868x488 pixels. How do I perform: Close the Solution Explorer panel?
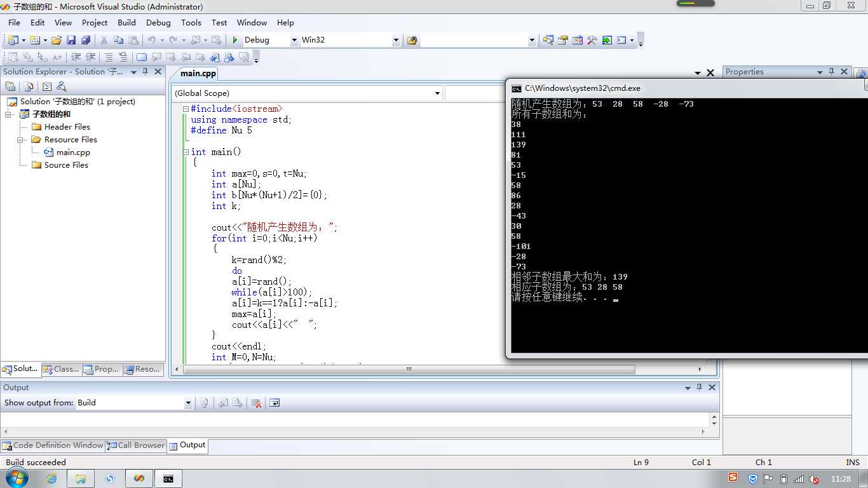pyautogui.click(x=158, y=72)
